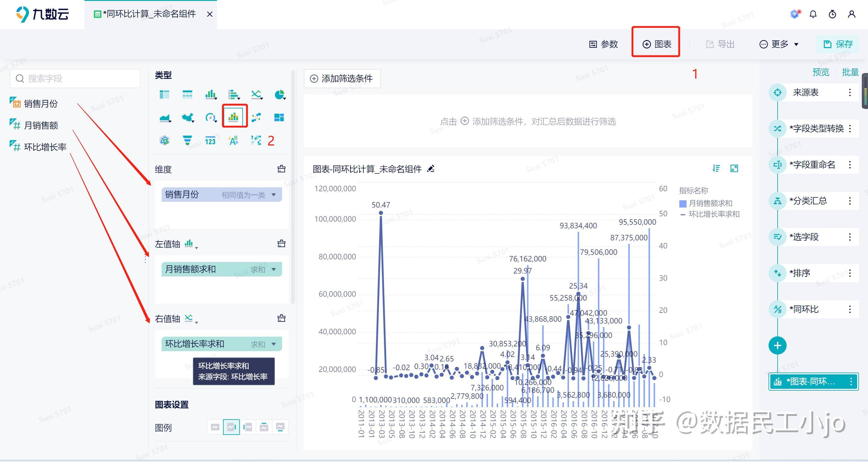
Task: Click 添加筛选条件 add filter button
Action: point(342,79)
